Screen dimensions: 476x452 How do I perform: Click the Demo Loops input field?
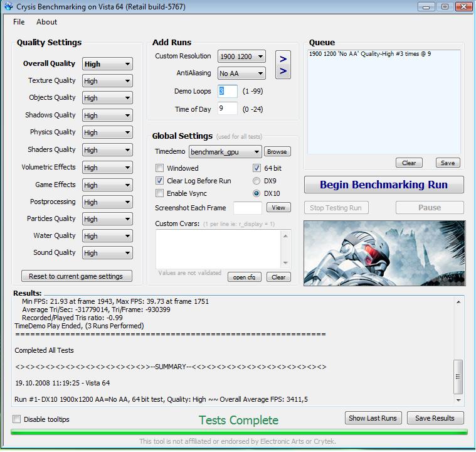pyautogui.click(x=228, y=91)
